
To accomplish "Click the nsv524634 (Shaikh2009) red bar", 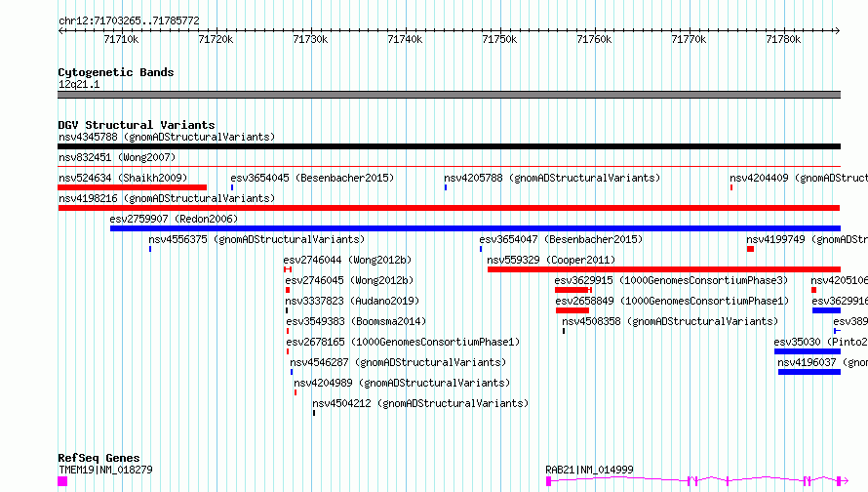I will [x=132, y=187].
